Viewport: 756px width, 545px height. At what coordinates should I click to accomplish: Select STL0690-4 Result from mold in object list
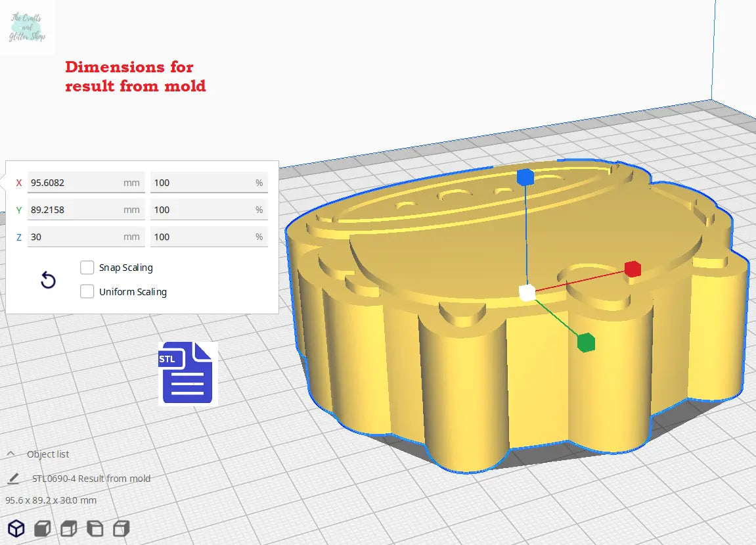91,479
